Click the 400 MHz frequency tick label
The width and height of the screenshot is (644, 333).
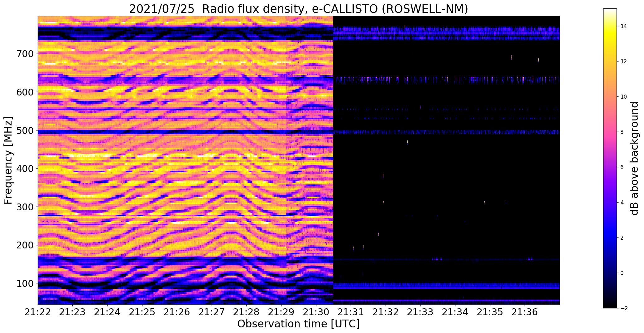click(25, 169)
